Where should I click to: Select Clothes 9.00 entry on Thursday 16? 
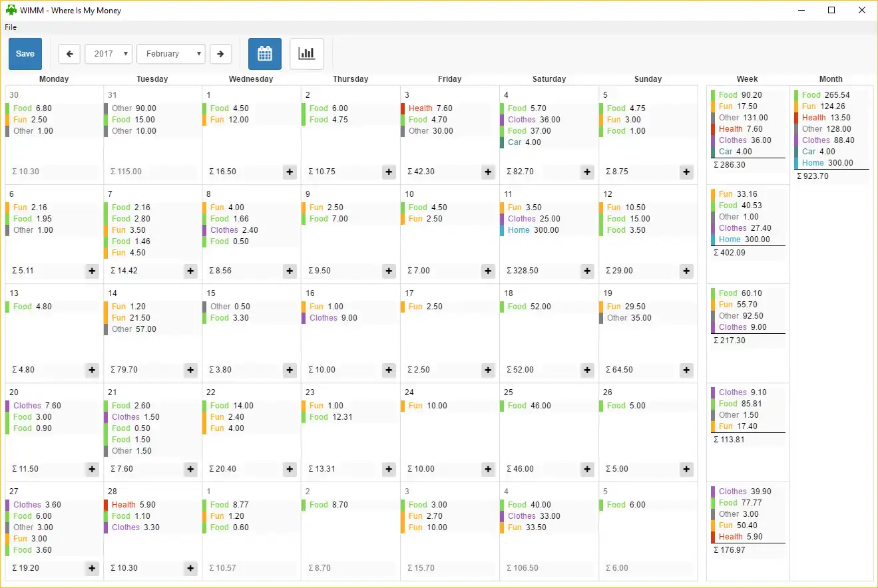coord(349,318)
